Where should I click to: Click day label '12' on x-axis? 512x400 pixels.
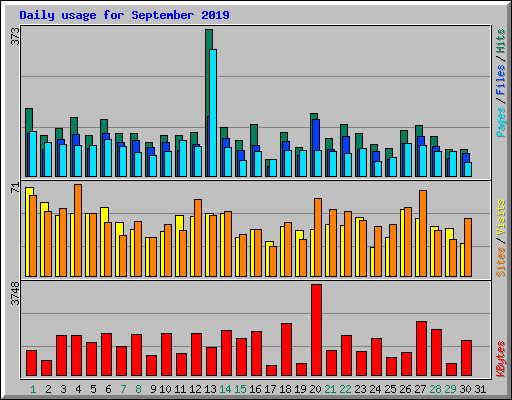click(195, 389)
